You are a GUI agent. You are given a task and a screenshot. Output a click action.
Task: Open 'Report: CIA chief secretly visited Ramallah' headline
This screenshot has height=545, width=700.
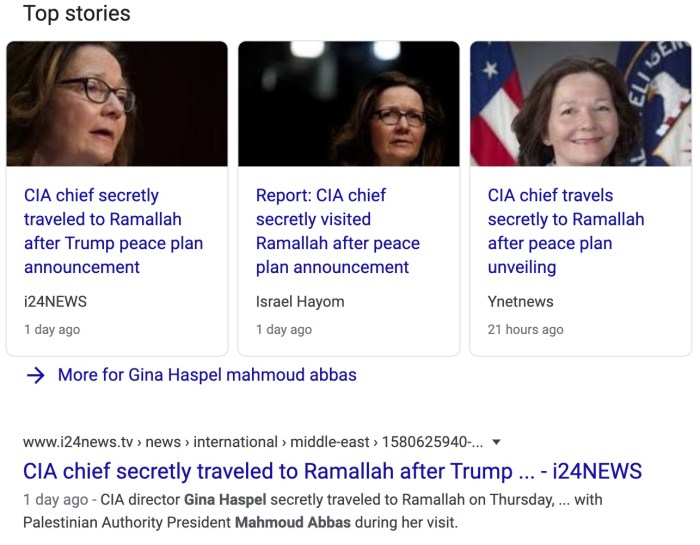pyautogui.click(x=338, y=231)
